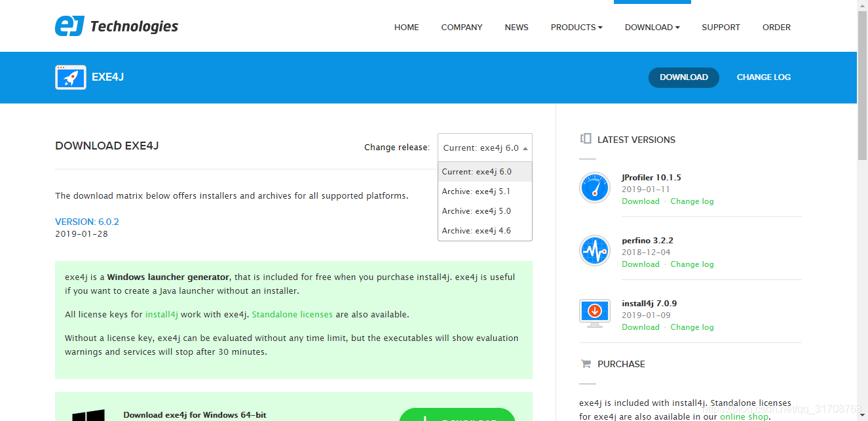868x421 pixels.
Task: Open the online shop link
Action: coord(744,416)
